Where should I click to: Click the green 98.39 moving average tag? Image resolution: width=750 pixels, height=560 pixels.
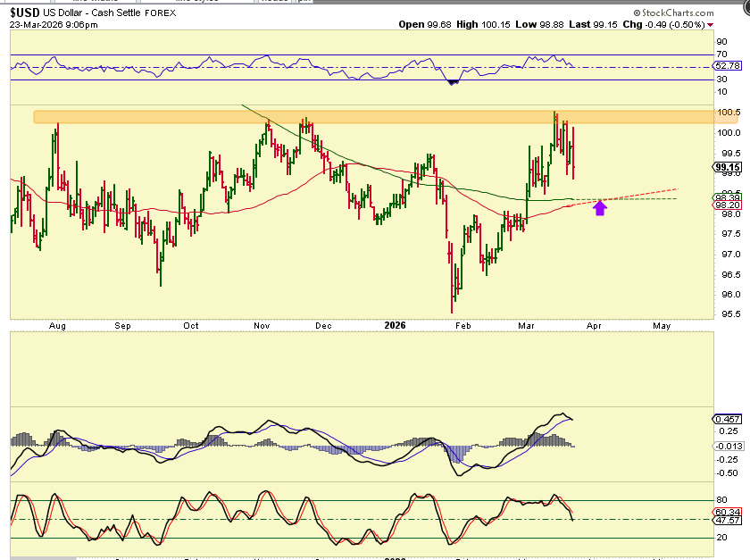[727, 196]
